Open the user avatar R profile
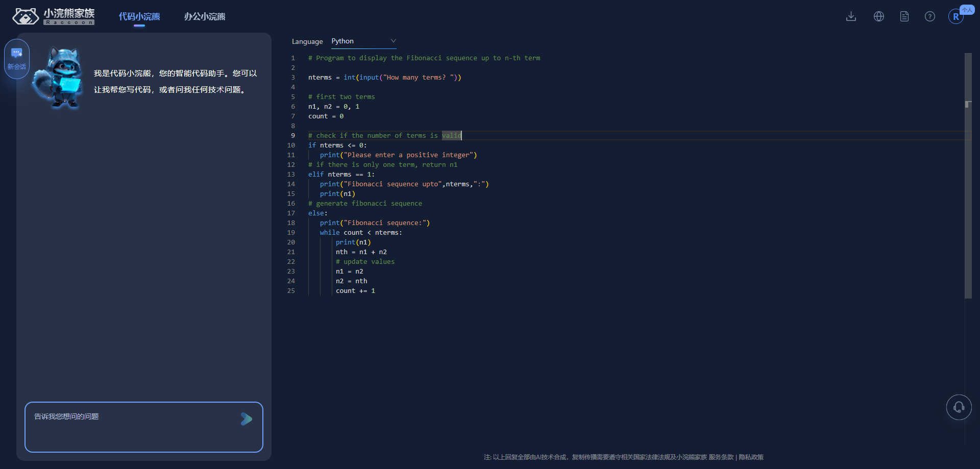Viewport: 980px width, 469px height. coord(955,16)
